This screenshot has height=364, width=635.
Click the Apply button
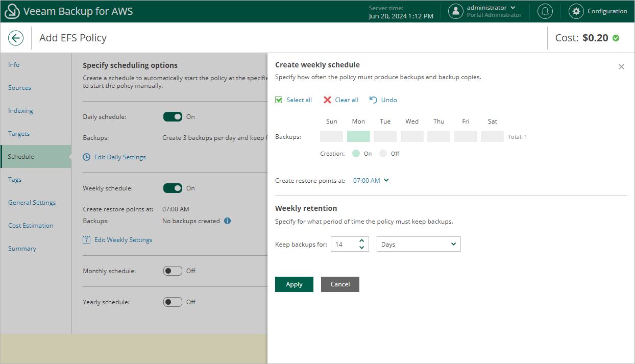[x=294, y=284]
